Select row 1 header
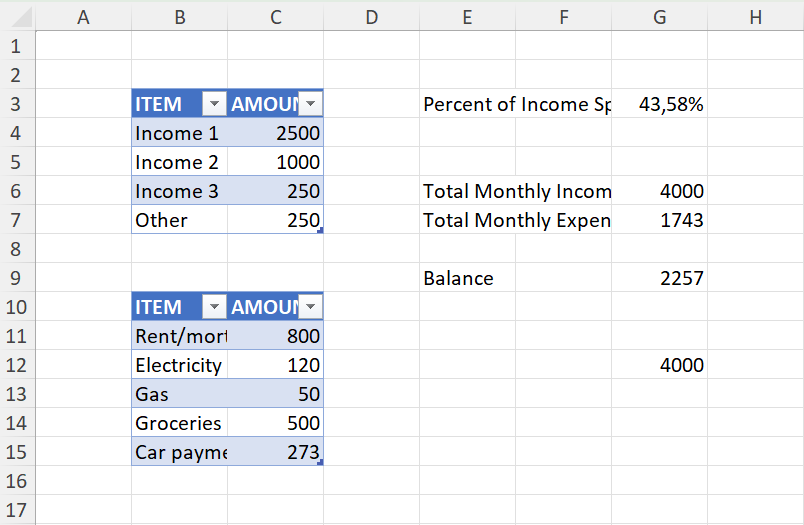This screenshot has width=804, height=525. pyautogui.click(x=17, y=46)
